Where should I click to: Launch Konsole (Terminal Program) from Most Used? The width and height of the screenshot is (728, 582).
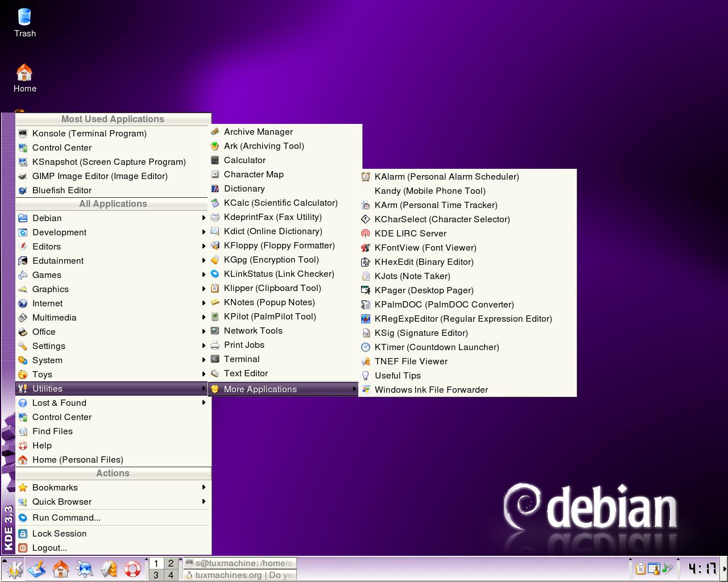[x=113, y=134]
